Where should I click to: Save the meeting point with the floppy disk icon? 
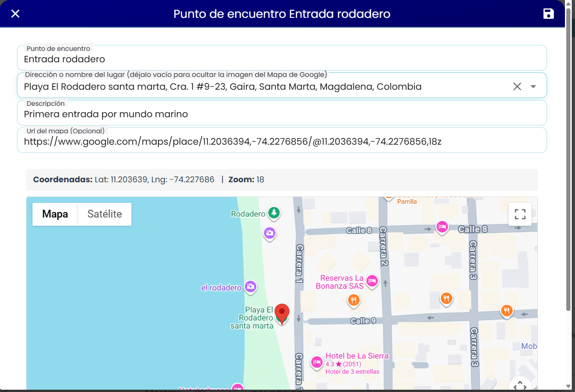tap(548, 14)
